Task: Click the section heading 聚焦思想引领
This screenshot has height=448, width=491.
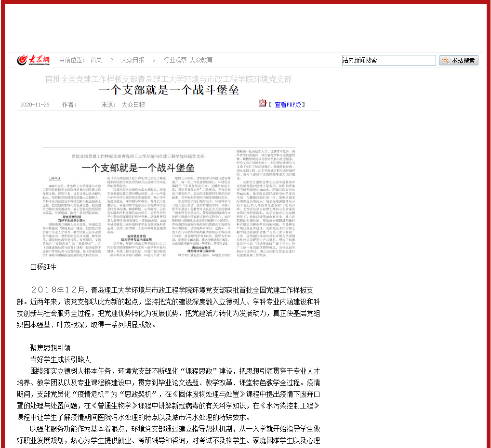Action: 50,347
